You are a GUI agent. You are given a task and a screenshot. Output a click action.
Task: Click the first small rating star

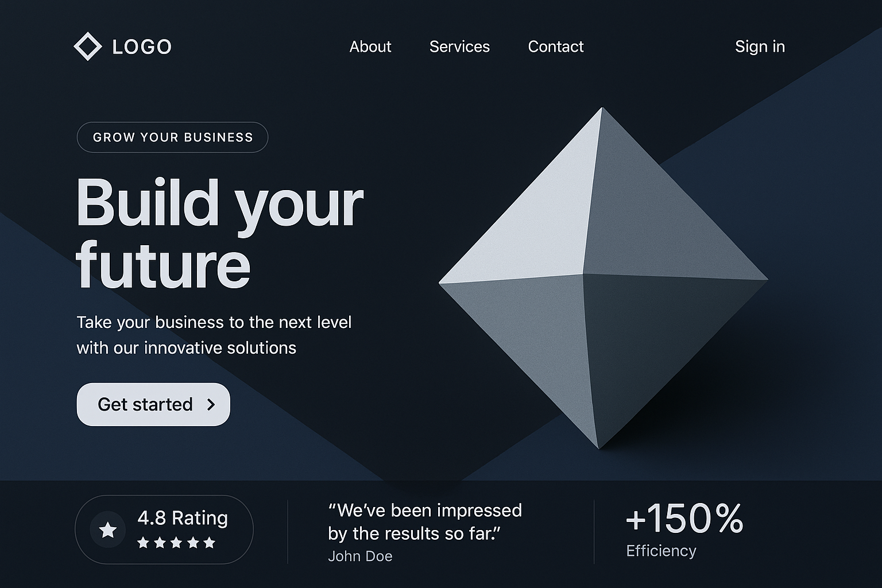pos(143,543)
